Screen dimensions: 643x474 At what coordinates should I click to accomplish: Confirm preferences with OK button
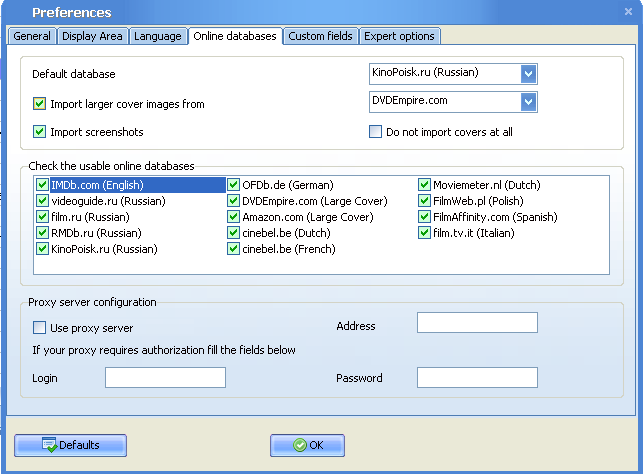(x=307, y=445)
